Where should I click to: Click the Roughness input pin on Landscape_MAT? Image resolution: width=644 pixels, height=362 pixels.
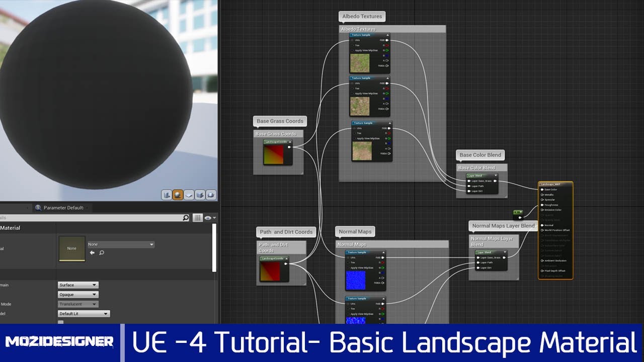click(542, 205)
